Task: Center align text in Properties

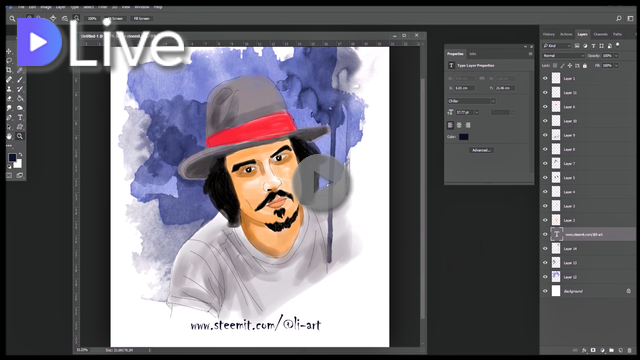Action: (x=459, y=125)
